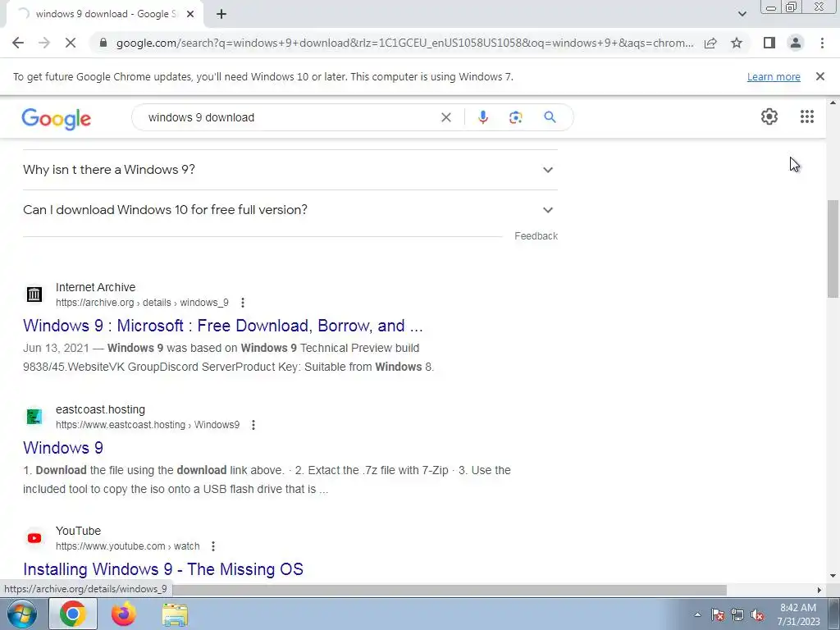840x630 pixels.
Task: Click the muted volume tray icon
Action: click(757, 614)
